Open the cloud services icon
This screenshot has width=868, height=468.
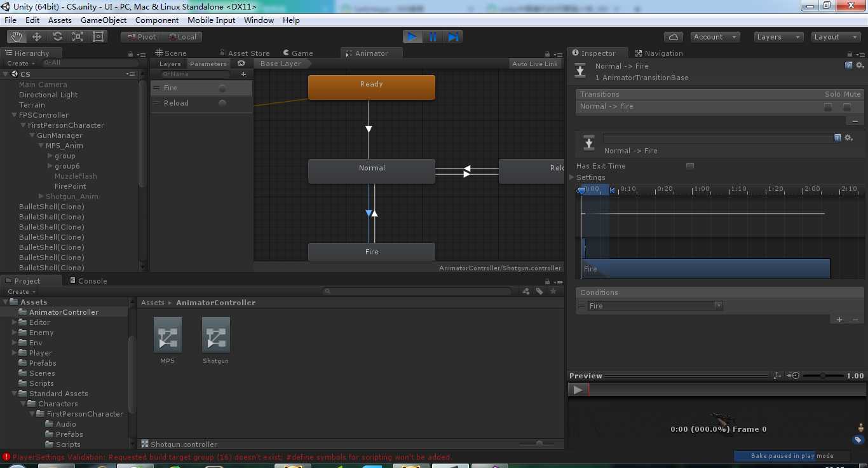coord(673,37)
